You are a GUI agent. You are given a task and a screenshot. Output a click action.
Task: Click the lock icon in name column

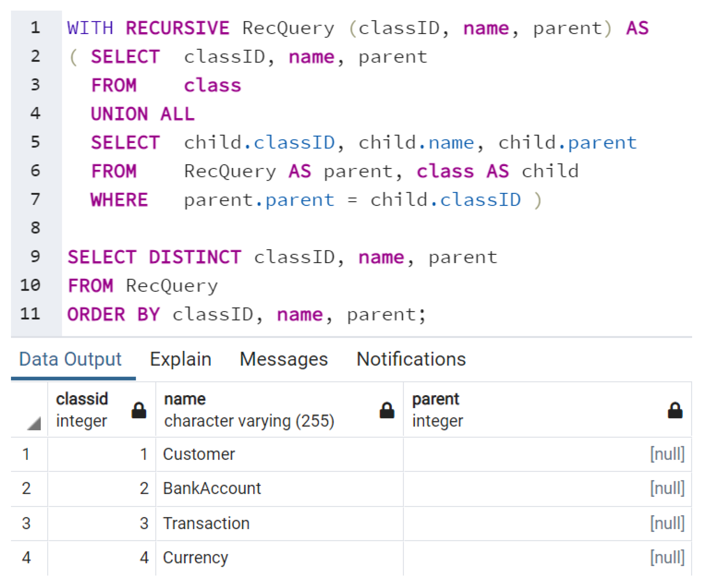point(387,410)
